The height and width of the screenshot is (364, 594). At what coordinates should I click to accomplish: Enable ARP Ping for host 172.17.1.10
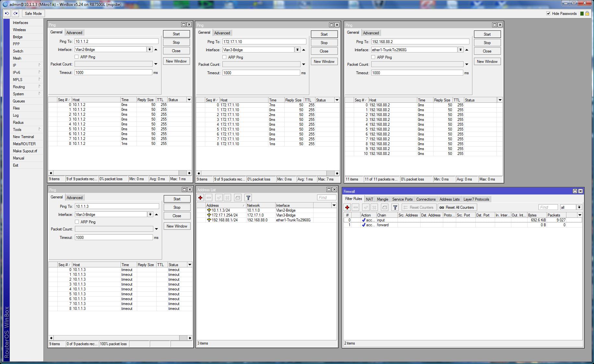(224, 57)
